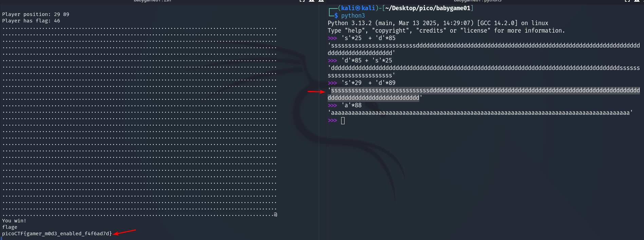Click the "You win!" message
This screenshot has width=644, height=240.
point(14,221)
